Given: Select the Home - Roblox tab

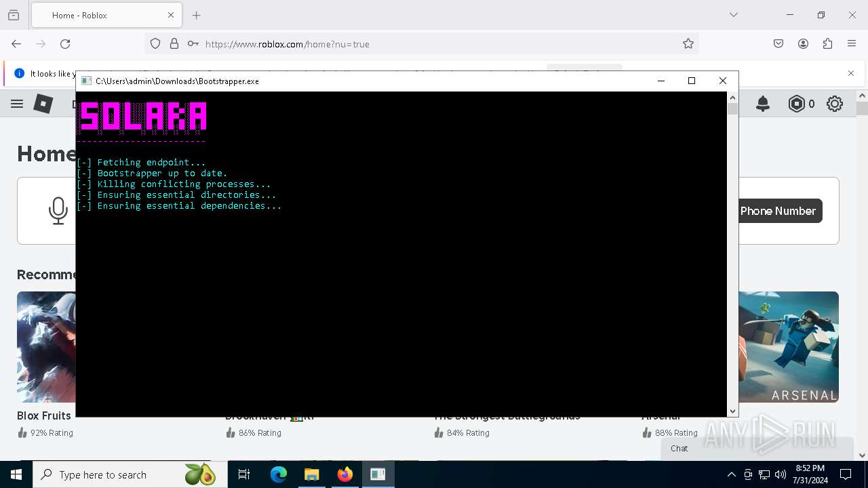Looking at the screenshot, I should click(x=105, y=15).
